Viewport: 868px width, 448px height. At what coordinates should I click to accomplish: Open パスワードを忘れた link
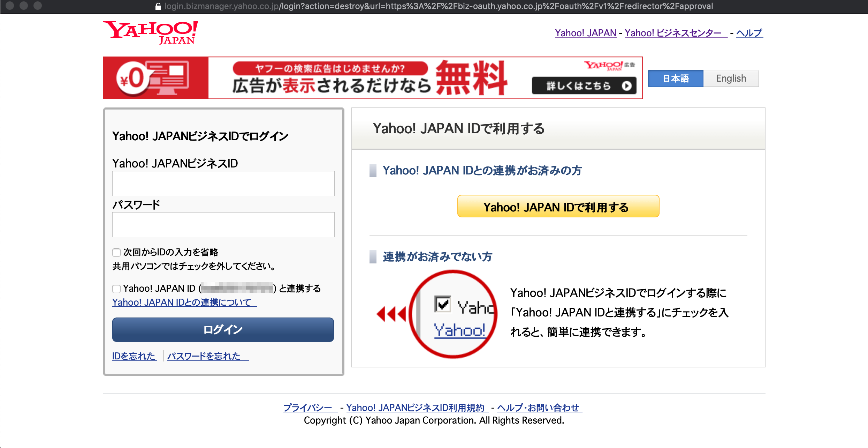pyautogui.click(x=208, y=356)
